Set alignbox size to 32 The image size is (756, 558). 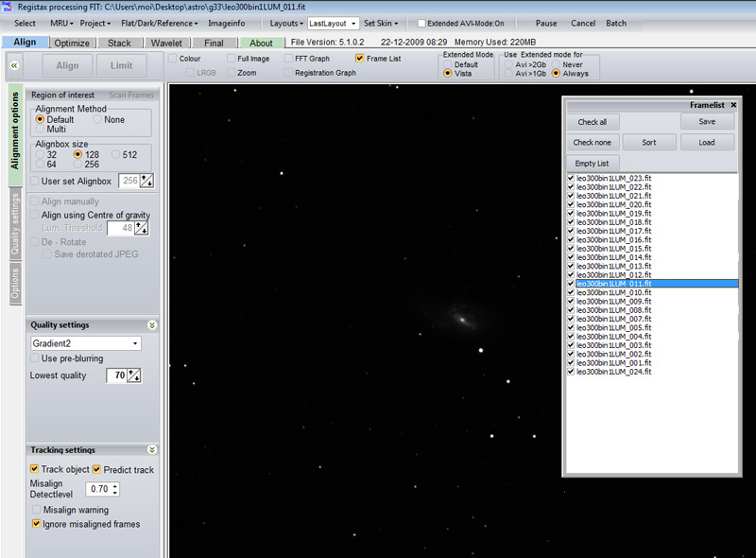point(40,154)
